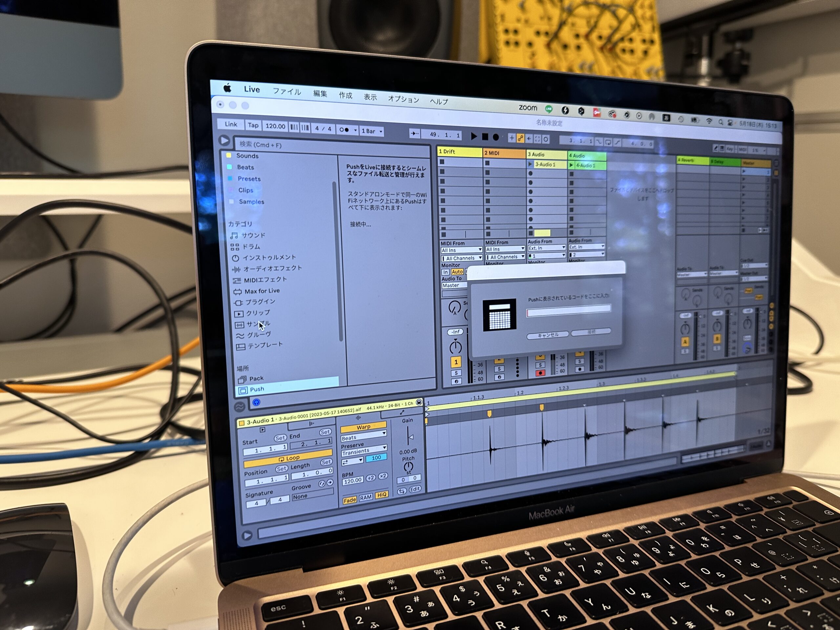840x630 pixels.
Task: Open the プラグイン category
Action: coord(255,302)
